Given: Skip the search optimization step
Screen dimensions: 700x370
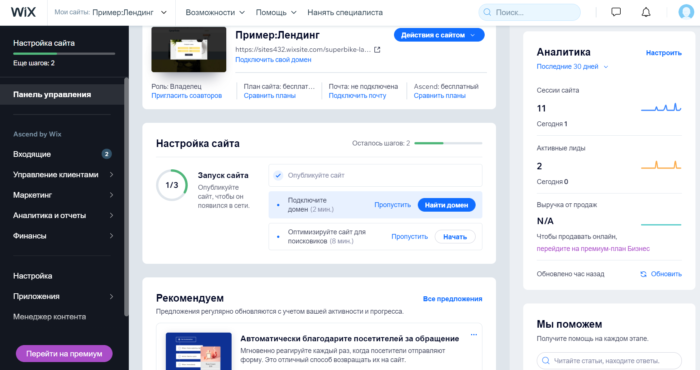Looking at the screenshot, I should click(x=409, y=237).
